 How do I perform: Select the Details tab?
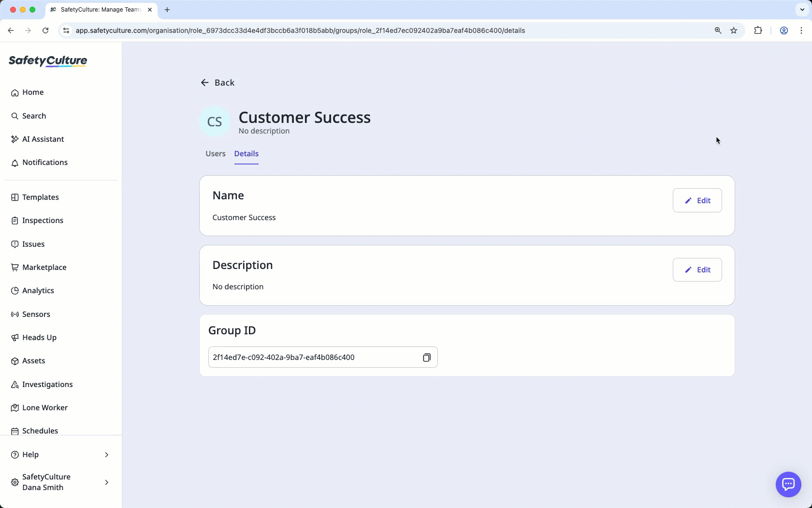tap(246, 154)
